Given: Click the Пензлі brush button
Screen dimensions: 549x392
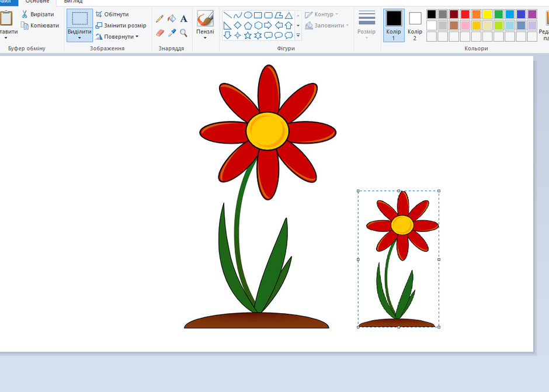Looking at the screenshot, I should (x=205, y=18).
